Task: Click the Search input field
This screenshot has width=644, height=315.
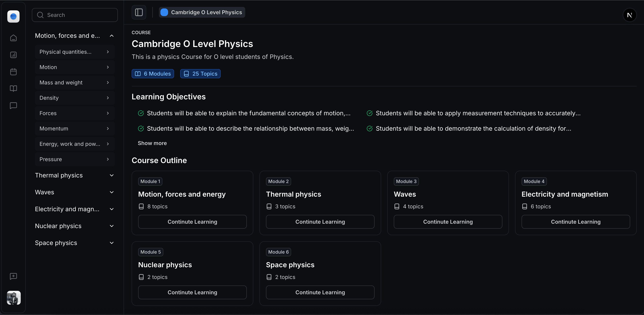Action: pos(74,15)
